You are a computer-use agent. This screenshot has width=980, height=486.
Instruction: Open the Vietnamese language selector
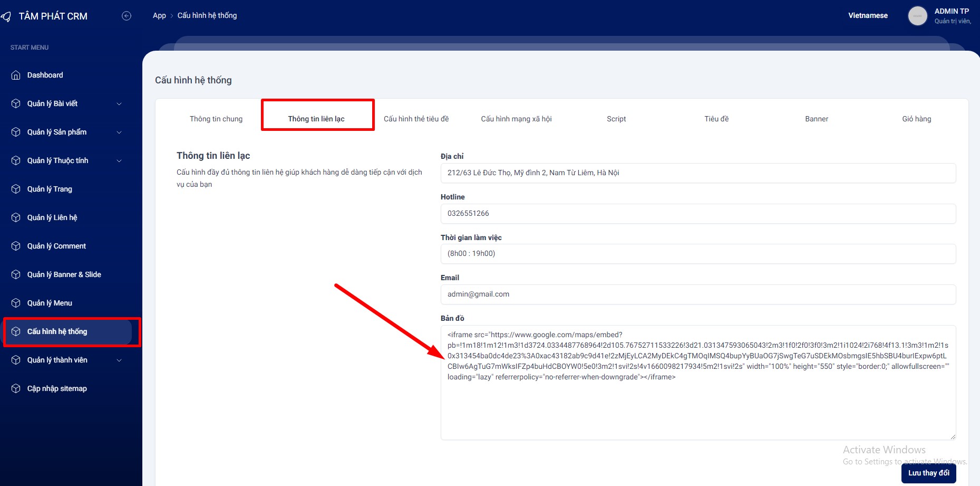tap(868, 16)
